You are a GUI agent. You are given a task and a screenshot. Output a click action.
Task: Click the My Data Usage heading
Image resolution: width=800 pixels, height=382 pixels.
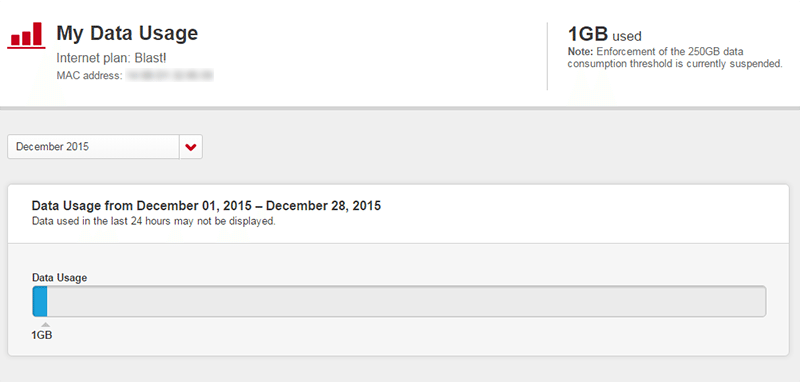tap(127, 34)
